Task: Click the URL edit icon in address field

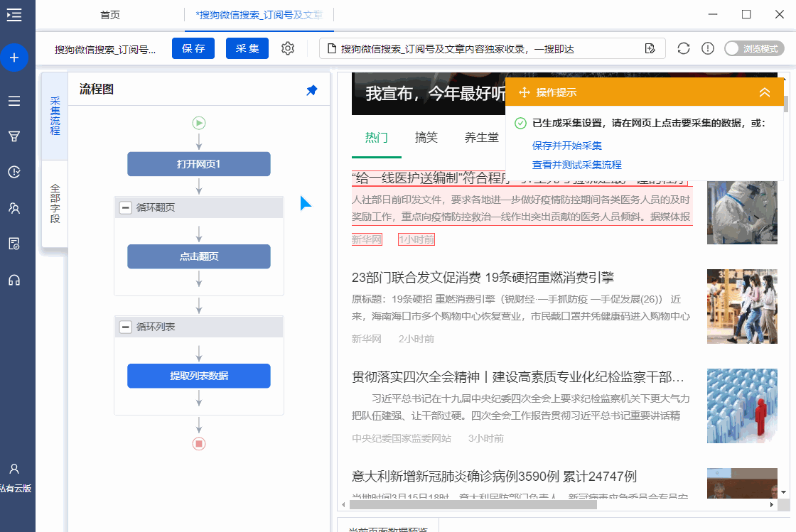Action: (650, 49)
